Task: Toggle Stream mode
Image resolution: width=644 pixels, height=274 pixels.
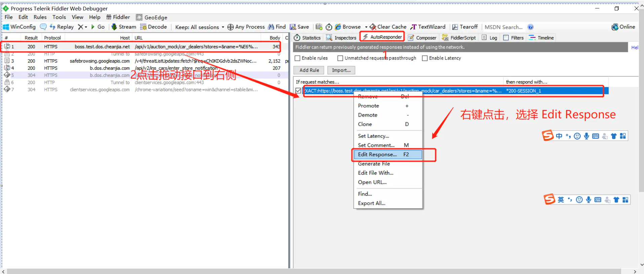Action: (123, 27)
